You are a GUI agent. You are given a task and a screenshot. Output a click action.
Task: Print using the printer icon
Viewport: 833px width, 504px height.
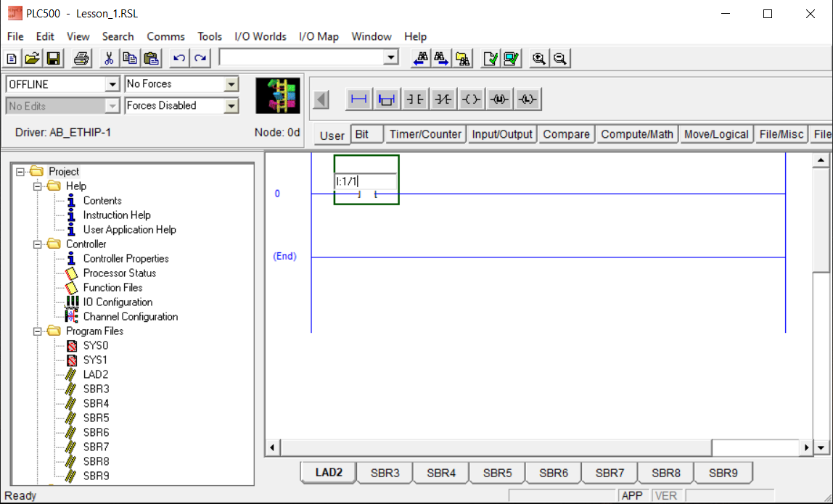point(81,59)
